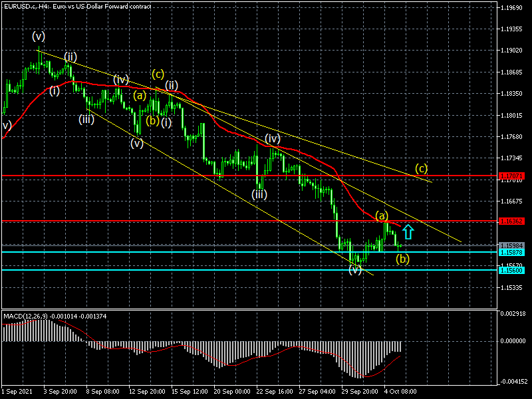Viewport: 532px width, 399px height.
Task: Click the 20 Sep 00:00 time axis label
Action: [x=232, y=392]
